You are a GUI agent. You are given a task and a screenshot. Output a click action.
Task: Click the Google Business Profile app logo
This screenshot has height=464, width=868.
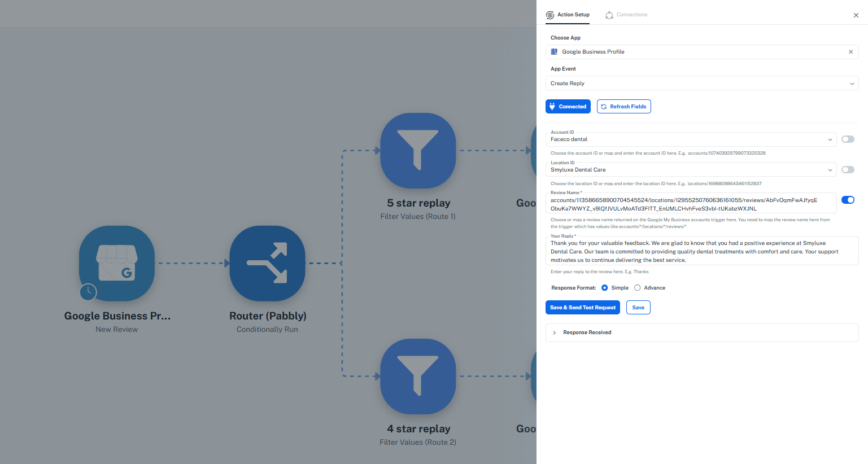pos(554,52)
